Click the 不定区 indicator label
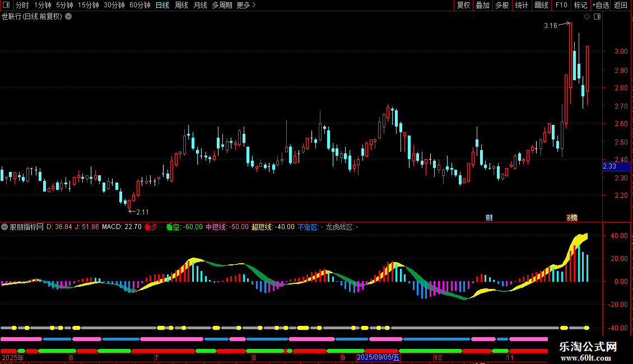Screen dimensions: 633x364 (x=310, y=227)
